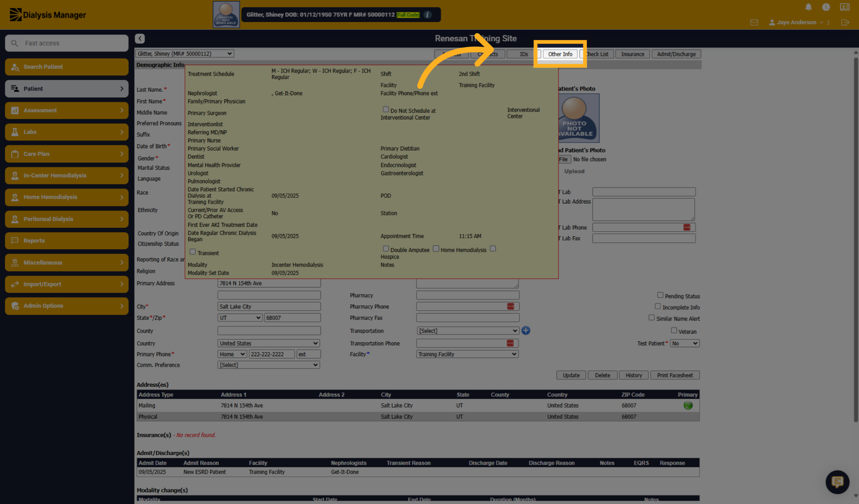Open the patient card icon in header
859x504 pixels.
click(x=844, y=7)
